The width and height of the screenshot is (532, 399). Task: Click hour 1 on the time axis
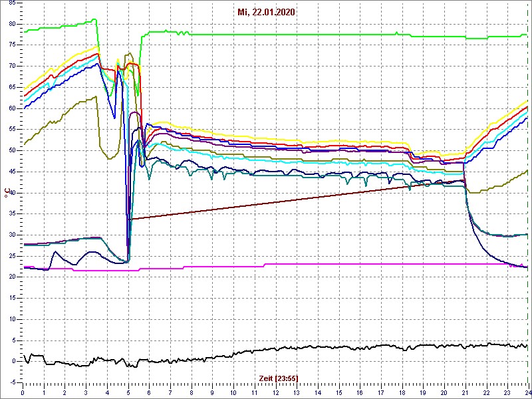click(x=44, y=392)
